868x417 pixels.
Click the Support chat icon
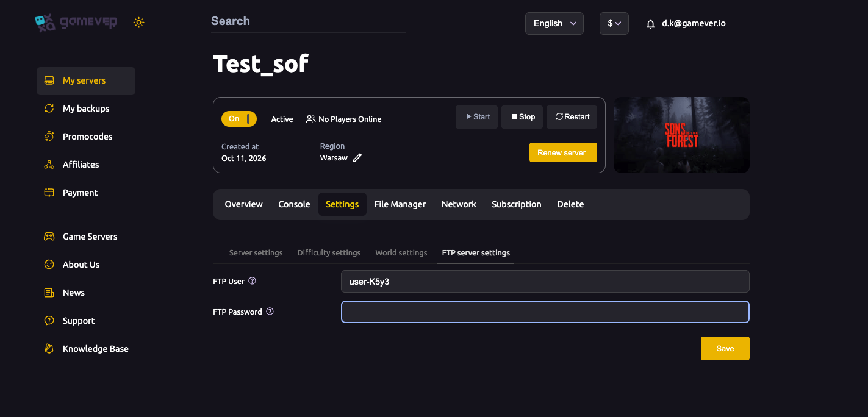click(x=49, y=321)
